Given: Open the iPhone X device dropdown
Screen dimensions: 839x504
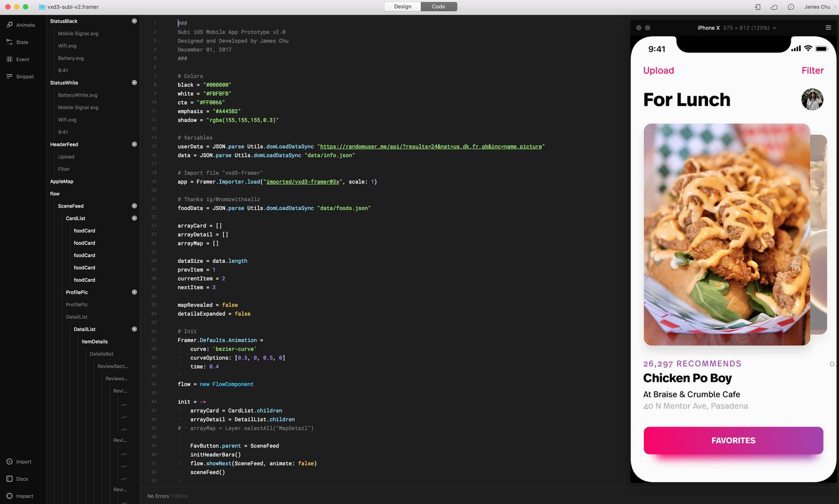Looking at the screenshot, I should point(736,27).
